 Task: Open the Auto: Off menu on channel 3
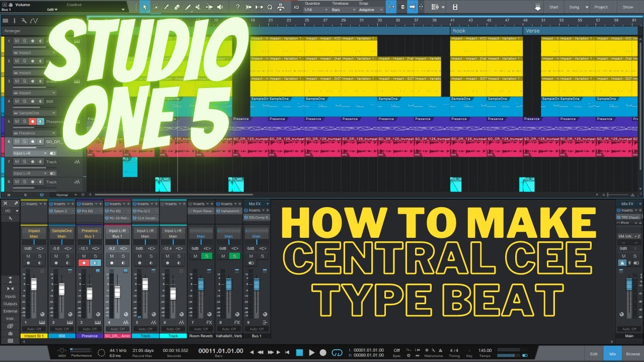tap(90, 329)
